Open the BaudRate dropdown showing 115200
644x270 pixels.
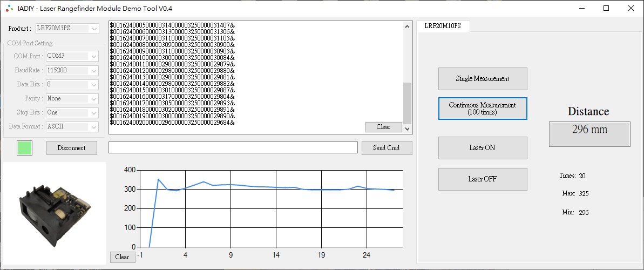tap(72, 70)
